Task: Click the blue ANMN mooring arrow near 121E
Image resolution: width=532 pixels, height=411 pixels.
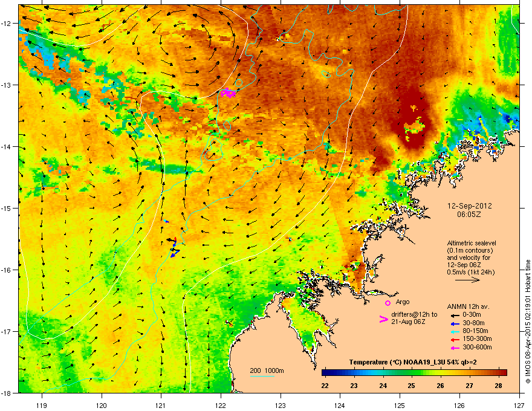Action: 175,253
